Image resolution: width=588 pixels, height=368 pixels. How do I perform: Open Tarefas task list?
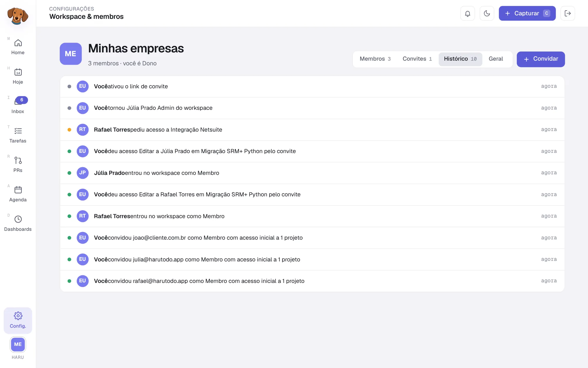point(18,135)
